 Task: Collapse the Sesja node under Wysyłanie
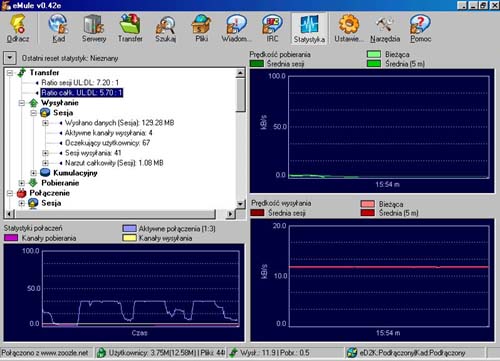(x=33, y=113)
